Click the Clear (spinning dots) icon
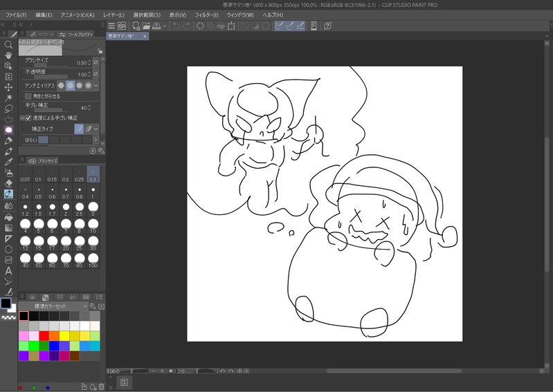 coord(200,26)
